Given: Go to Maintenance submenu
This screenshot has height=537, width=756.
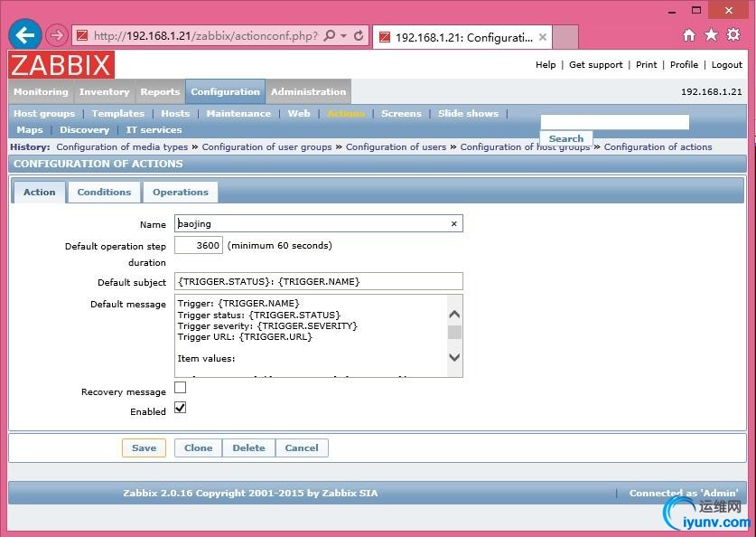Looking at the screenshot, I should point(238,113).
